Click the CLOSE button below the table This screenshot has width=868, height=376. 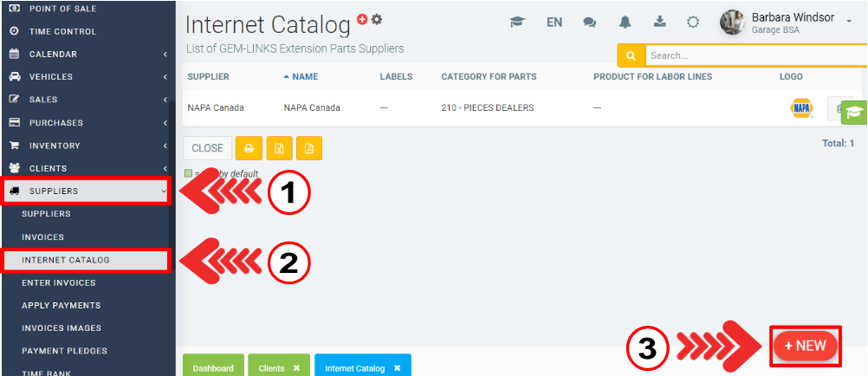pos(207,148)
